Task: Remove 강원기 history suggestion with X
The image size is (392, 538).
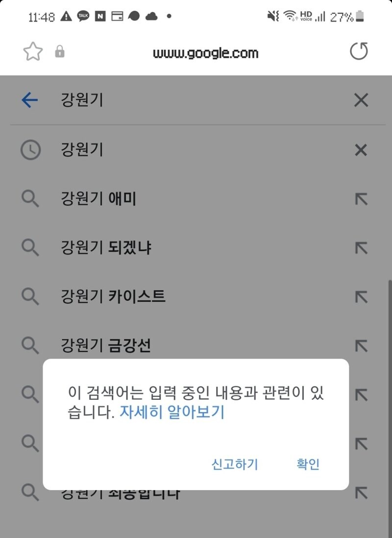Action: [x=361, y=150]
